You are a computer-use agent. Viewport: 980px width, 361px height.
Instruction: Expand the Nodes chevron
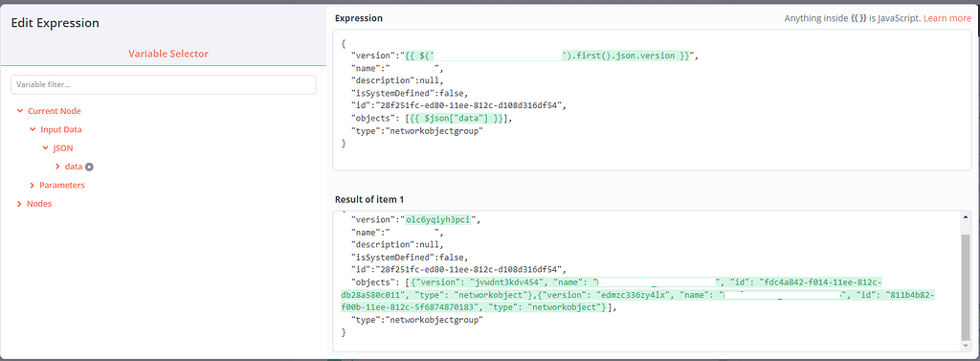tap(20, 204)
